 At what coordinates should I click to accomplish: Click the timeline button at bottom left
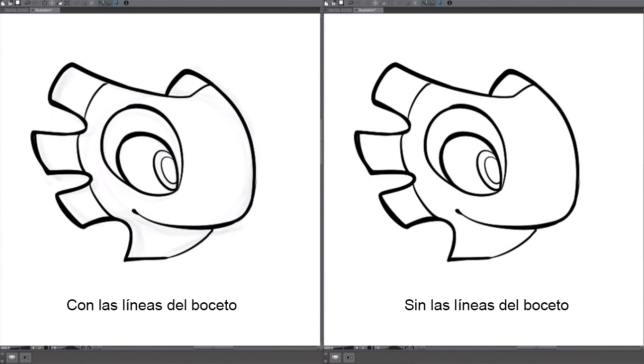(12, 358)
